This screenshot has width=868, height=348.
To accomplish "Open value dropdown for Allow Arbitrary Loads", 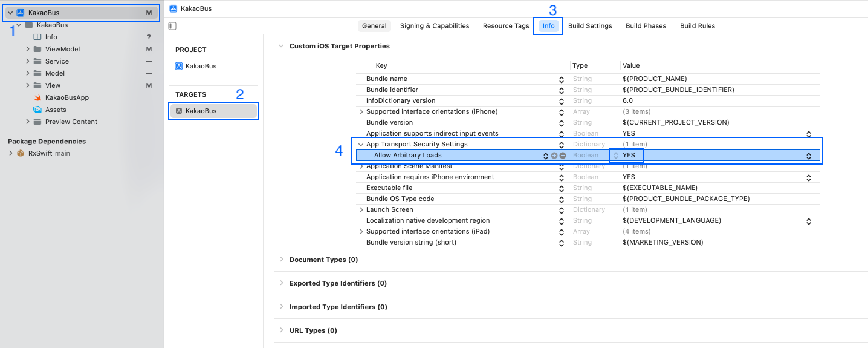I will point(808,156).
